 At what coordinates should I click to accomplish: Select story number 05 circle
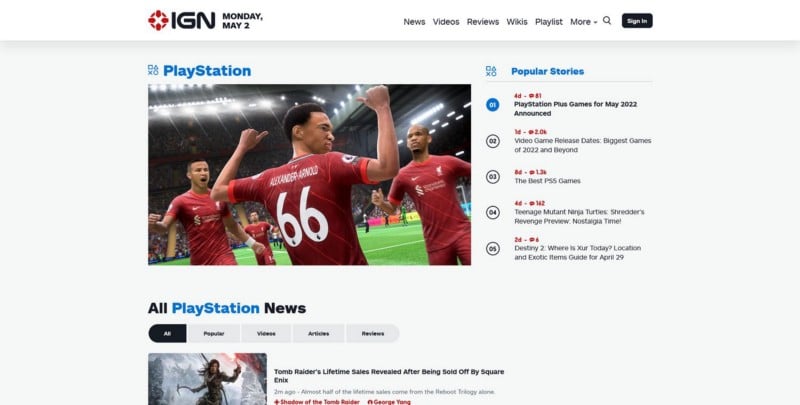[492, 249]
